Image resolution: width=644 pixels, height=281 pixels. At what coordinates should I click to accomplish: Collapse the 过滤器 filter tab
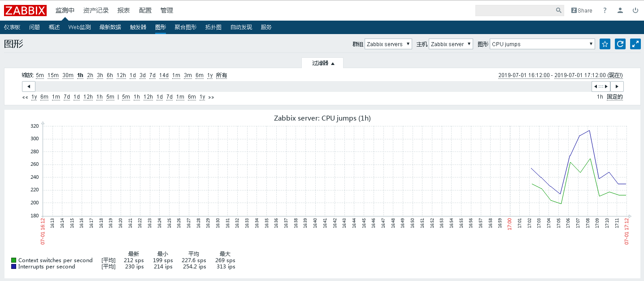coord(323,63)
